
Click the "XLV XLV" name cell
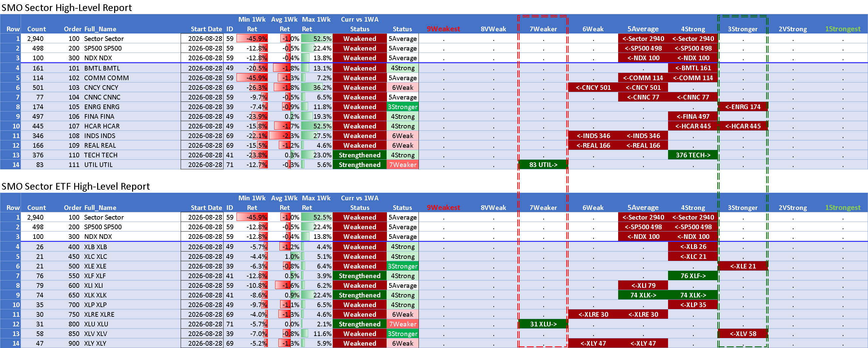coord(95,334)
